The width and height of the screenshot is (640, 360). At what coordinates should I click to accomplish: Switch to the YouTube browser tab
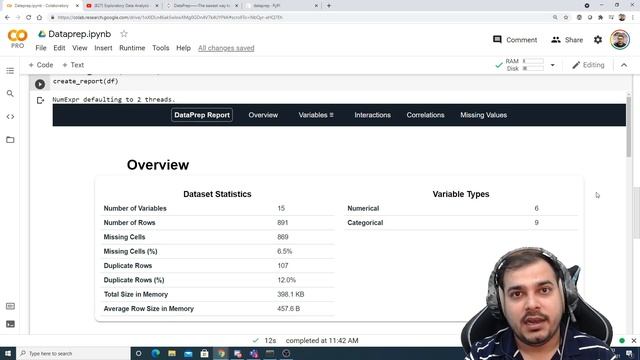click(x=122, y=6)
